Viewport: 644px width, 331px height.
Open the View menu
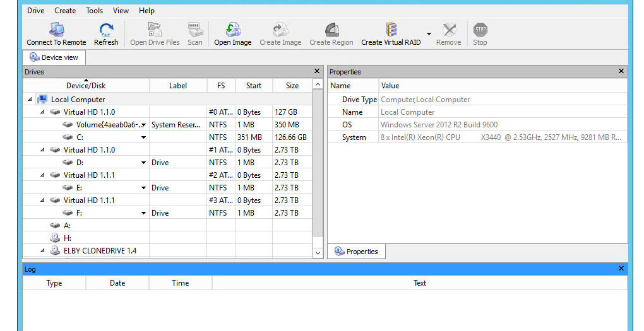pyautogui.click(x=121, y=11)
